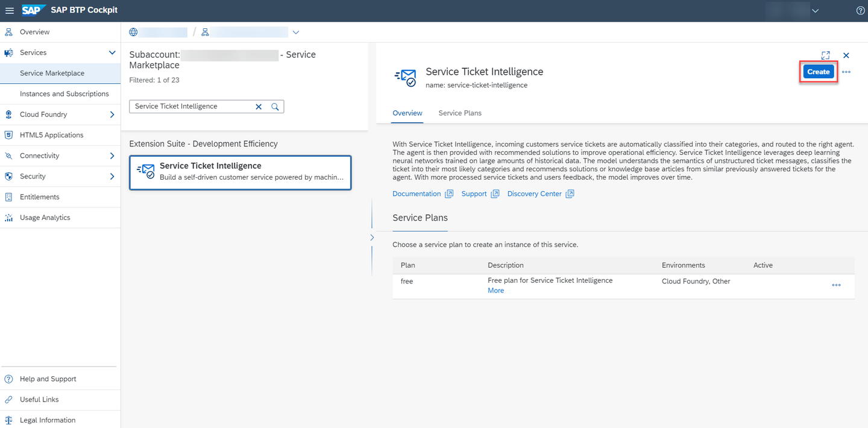Click the Help and Support icon
The width and height of the screenshot is (868, 428).
pos(8,379)
